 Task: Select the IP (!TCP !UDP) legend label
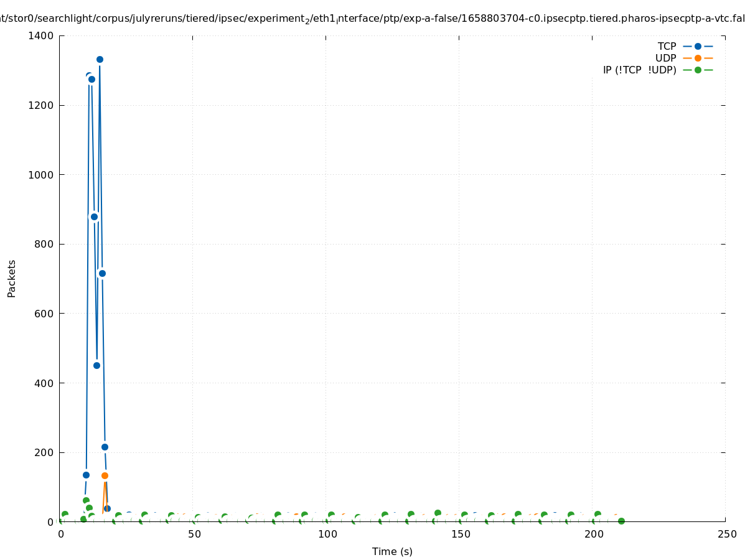click(639, 70)
